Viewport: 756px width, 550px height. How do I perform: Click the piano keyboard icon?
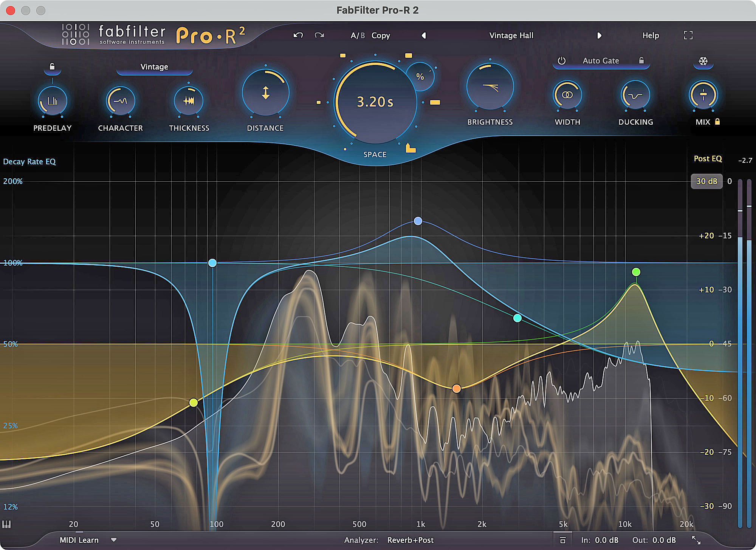click(x=6, y=524)
